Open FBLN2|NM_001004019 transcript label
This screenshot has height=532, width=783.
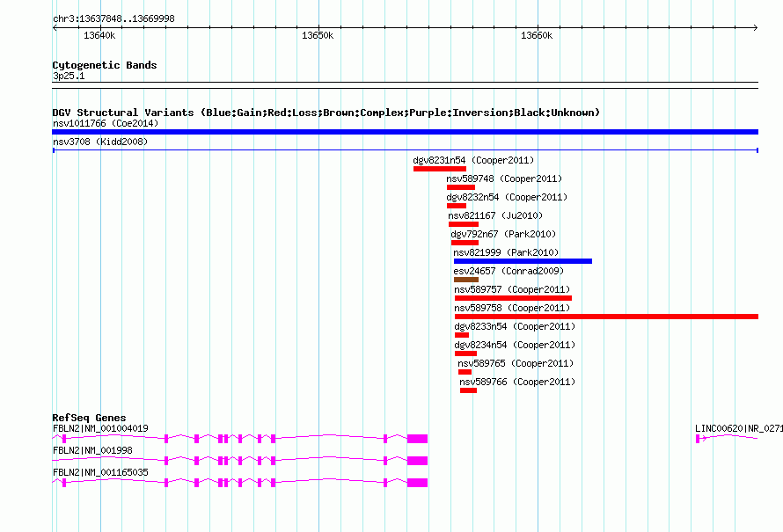coord(100,428)
